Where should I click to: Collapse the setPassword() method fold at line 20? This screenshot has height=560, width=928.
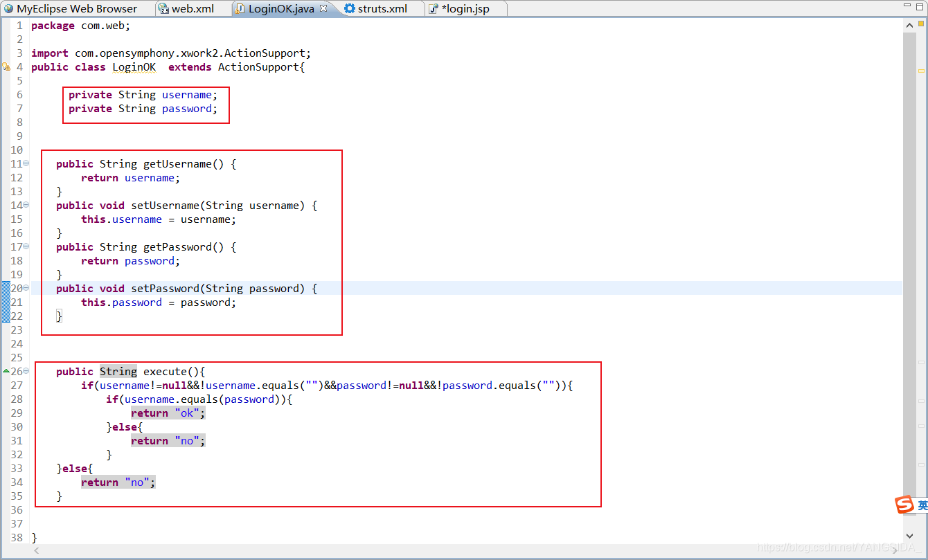(x=26, y=288)
